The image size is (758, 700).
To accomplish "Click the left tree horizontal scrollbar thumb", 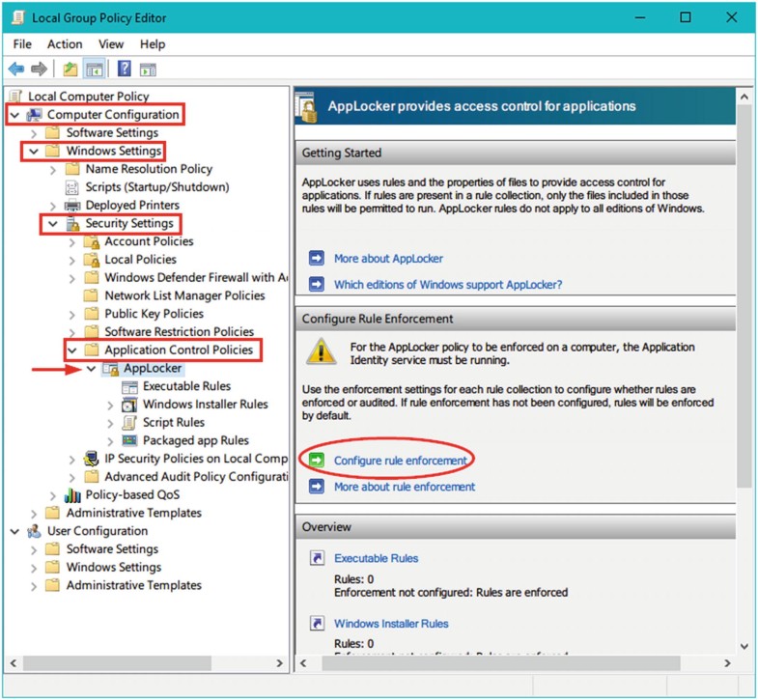I will [117, 663].
